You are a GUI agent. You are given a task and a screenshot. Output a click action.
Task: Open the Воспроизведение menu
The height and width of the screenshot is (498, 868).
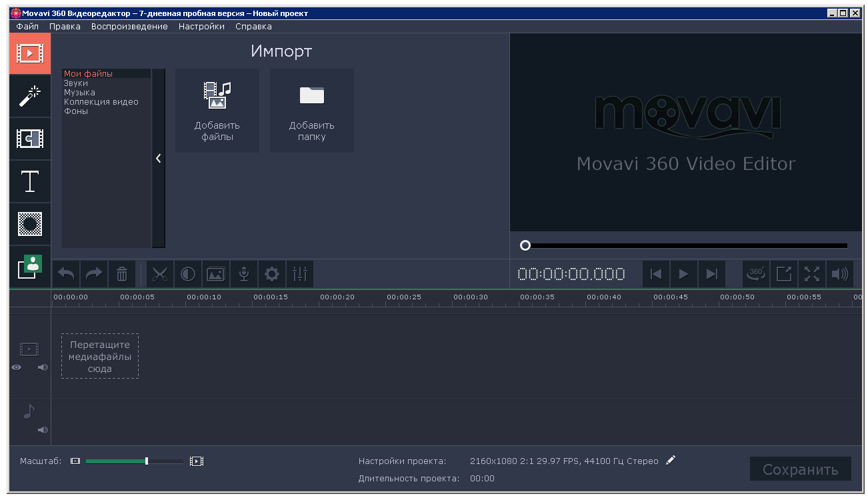[x=129, y=26]
